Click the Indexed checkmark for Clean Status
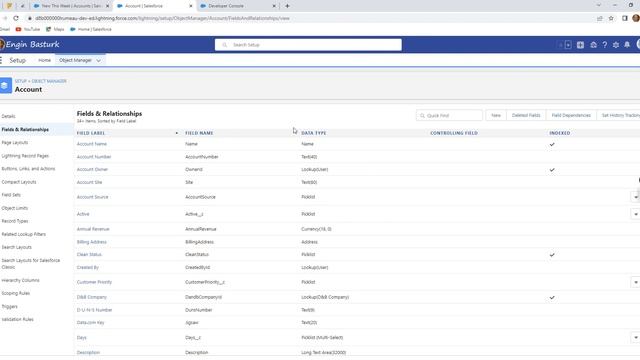This screenshot has width=640, height=360. [552, 255]
